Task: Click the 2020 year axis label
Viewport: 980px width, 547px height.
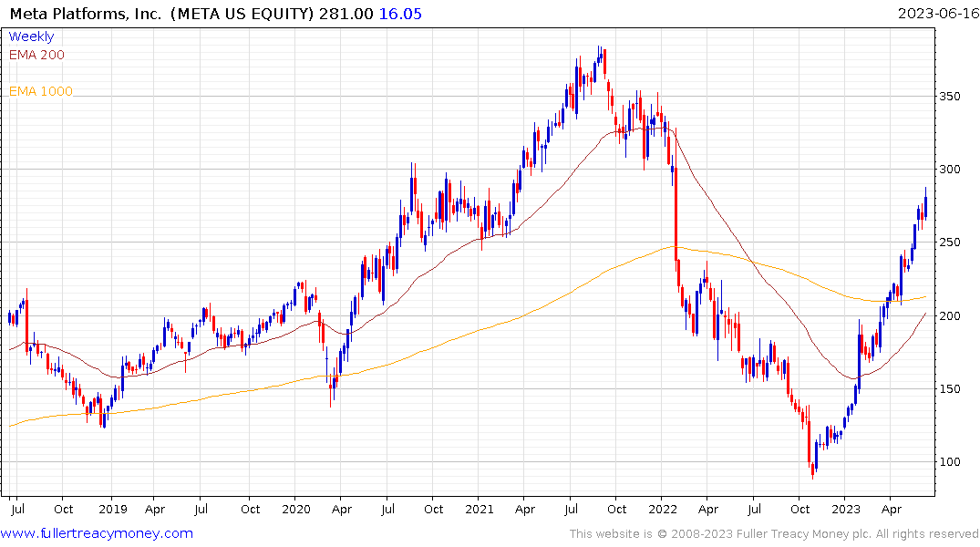Action: pyautogui.click(x=296, y=509)
